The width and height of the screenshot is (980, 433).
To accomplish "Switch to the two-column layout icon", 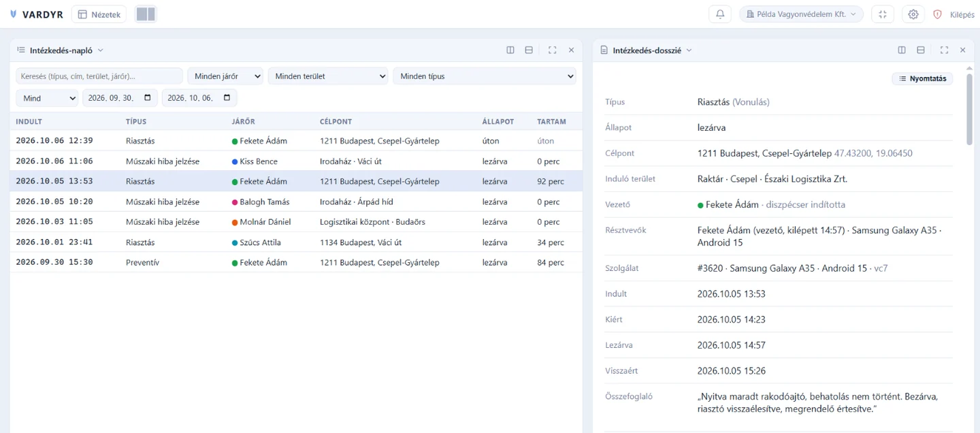I will pos(146,14).
